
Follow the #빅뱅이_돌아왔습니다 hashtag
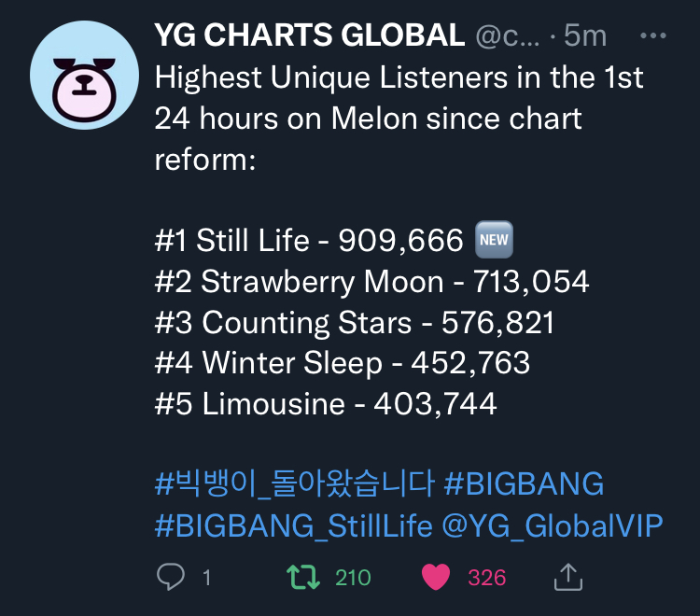pyautogui.click(x=295, y=483)
